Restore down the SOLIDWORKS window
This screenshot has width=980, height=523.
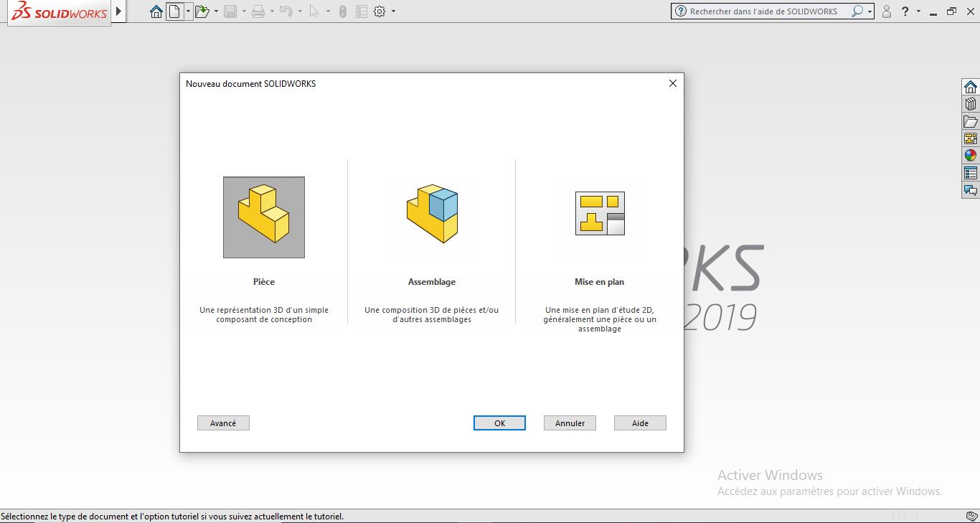click(x=952, y=11)
